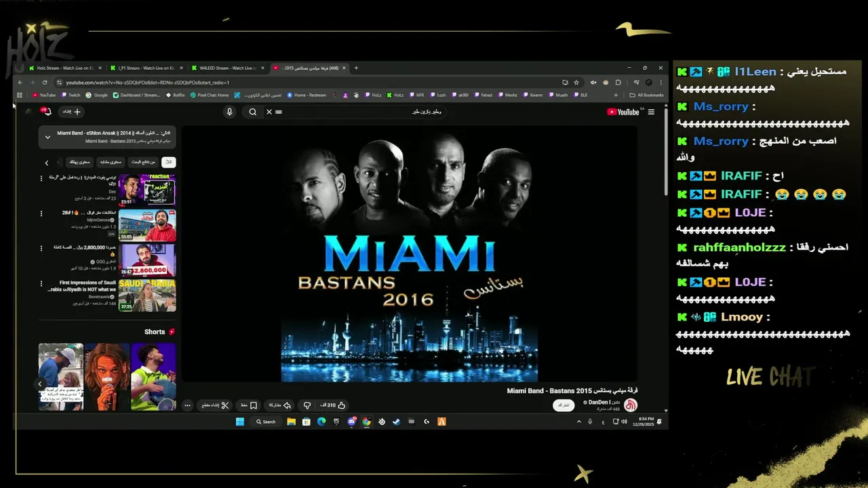Open the 23:51 reaction video thumbnail
This screenshot has height=488, width=868.
[147, 190]
